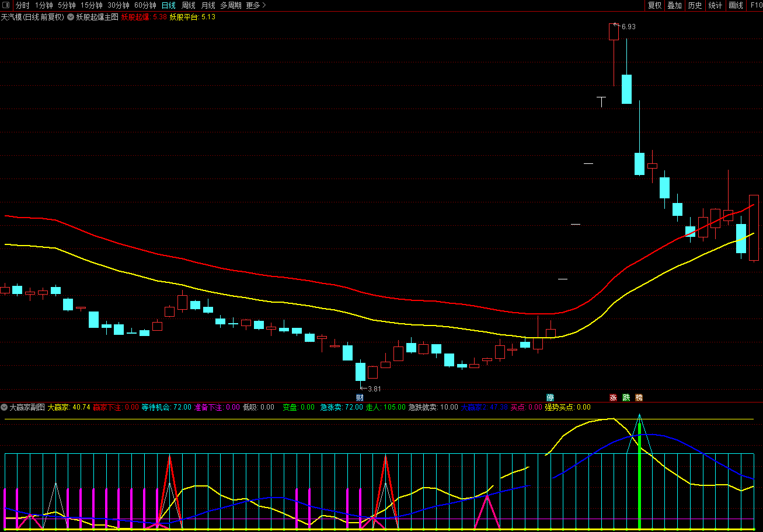The height and width of the screenshot is (532, 763).
Task: Select the 赢家下注: 0.00 value label
Action: pyautogui.click(x=116, y=407)
